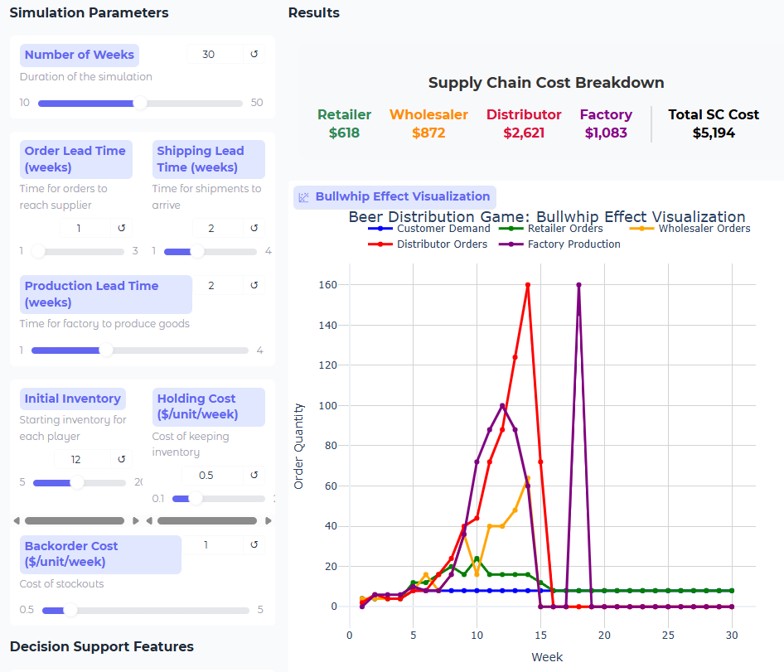Toggle Distributor Orders series in chart legend
Viewport: 784px width, 672px height.
[428, 244]
